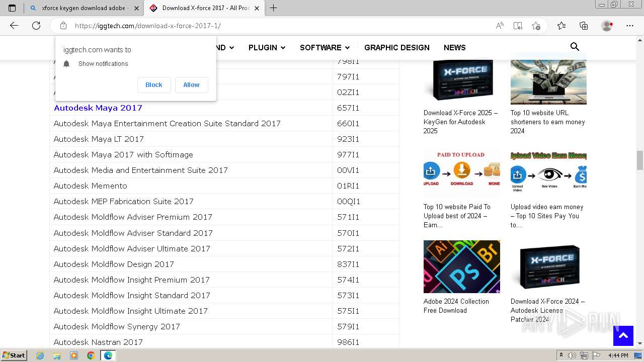Select Autodesk MEP Fabrication Suite 2017

124,201
